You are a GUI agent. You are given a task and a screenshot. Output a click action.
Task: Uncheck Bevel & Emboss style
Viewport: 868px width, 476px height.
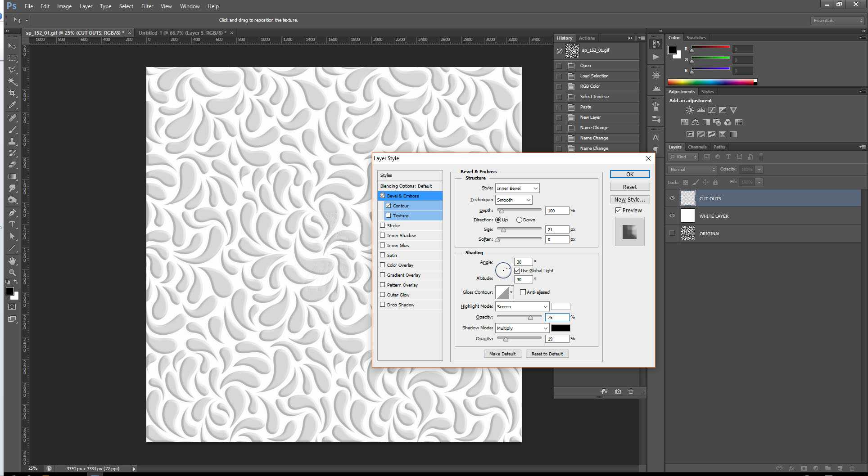383,196
